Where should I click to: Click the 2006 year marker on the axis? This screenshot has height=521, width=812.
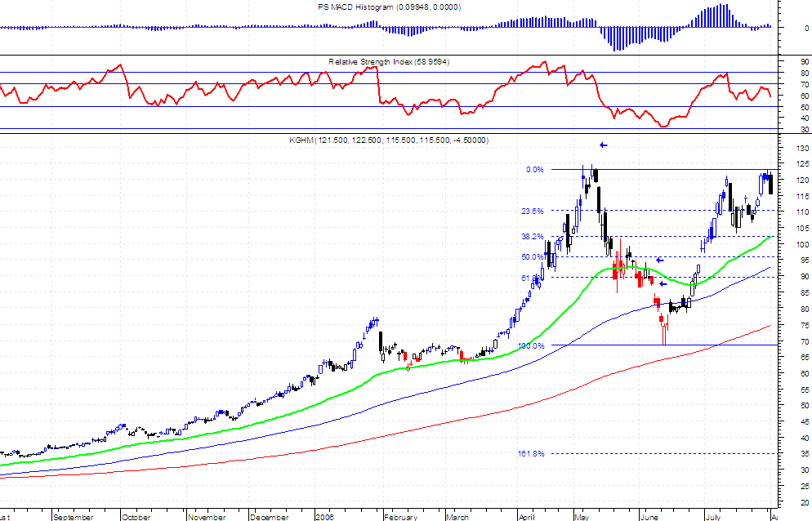point(326,517)
